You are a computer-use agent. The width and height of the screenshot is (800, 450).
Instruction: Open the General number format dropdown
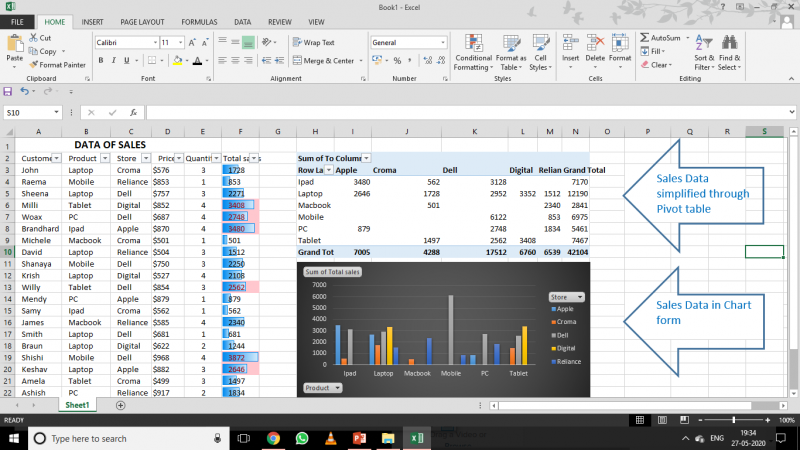coord(442,43)
